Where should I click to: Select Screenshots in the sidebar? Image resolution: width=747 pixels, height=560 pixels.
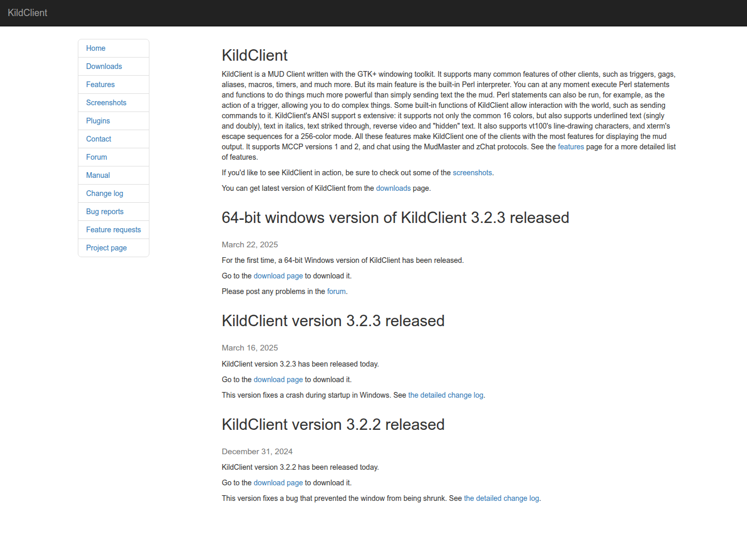click(x=114, y=103)
